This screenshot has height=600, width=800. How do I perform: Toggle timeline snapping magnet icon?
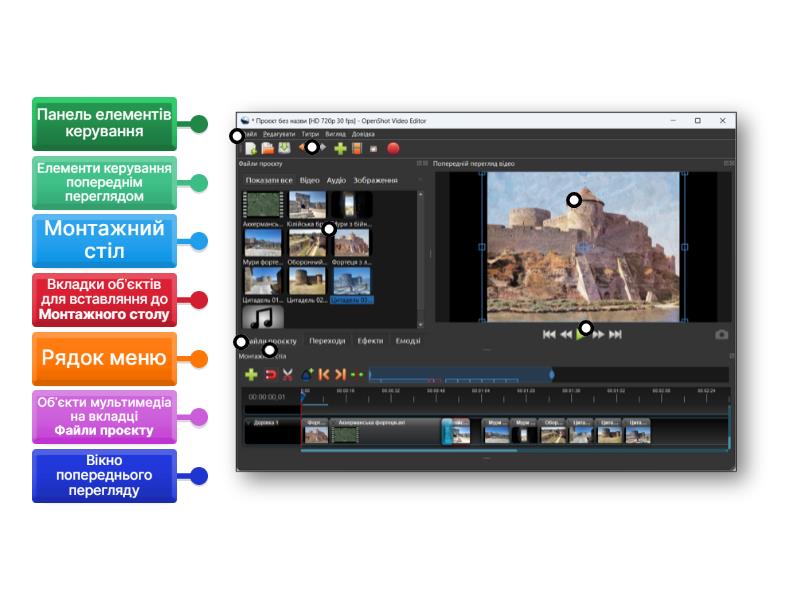click(269, 374)
